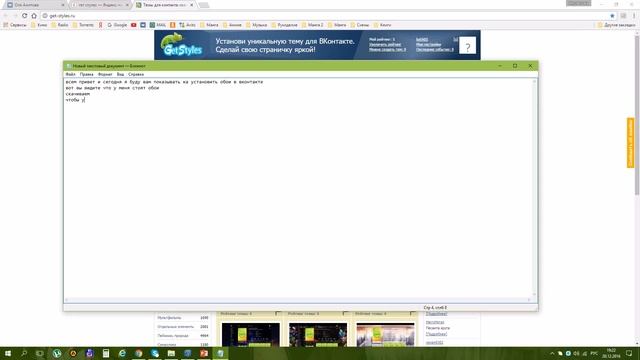Image resolution: width=640 pixels, height=360 pixels.
Task: Open the light winter theme thumbnail
Action: (385, 335)
